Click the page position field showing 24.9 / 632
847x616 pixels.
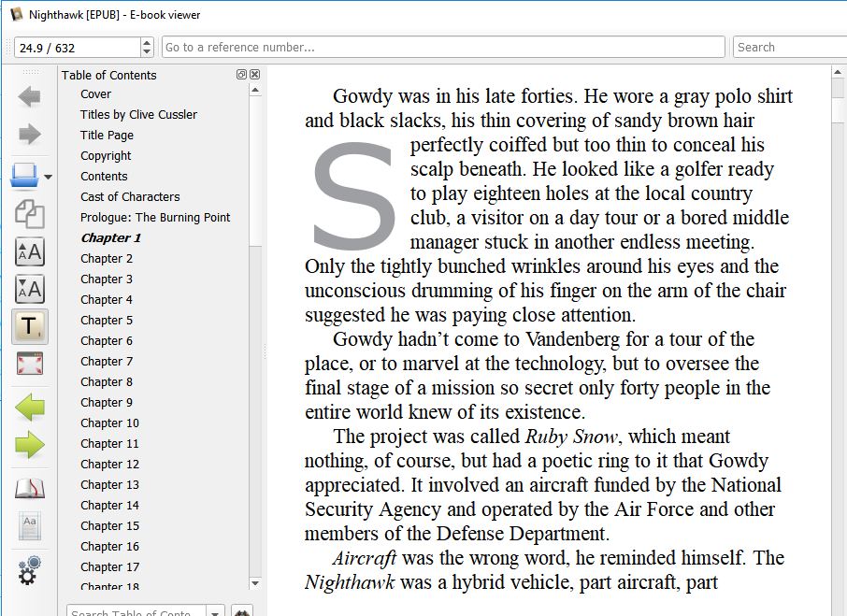point(78,48)
